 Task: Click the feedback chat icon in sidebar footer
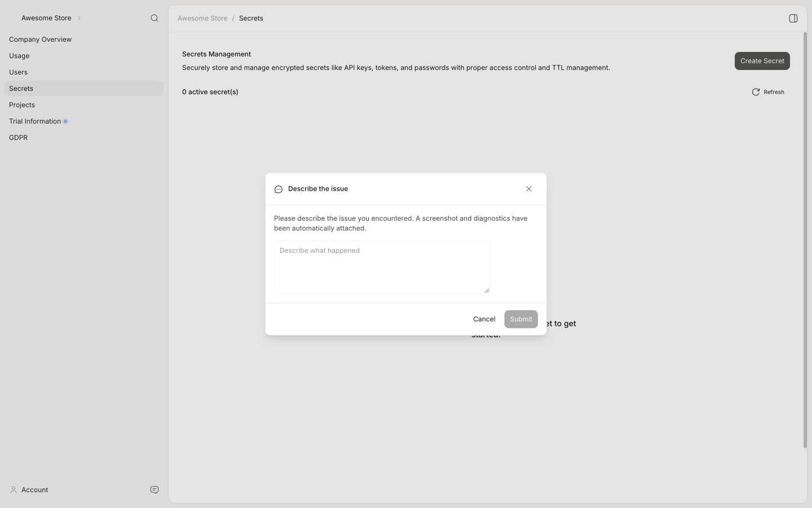coord(155,490)
